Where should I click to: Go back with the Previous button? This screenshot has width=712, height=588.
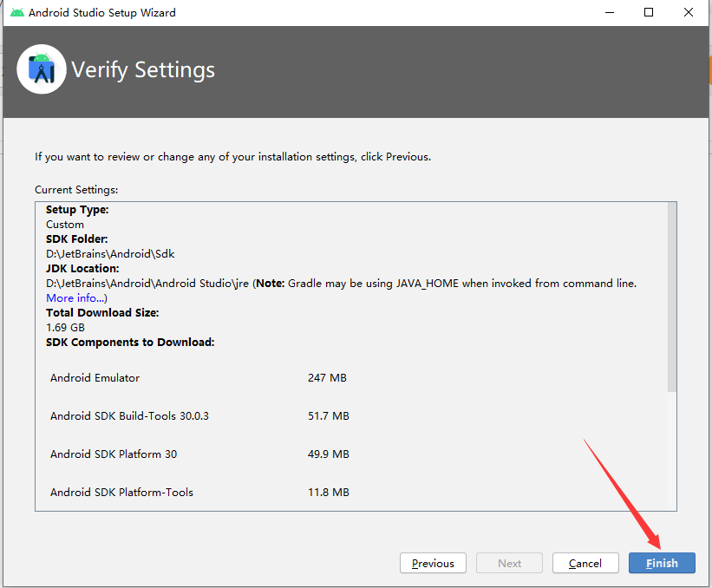pos(433,563)
